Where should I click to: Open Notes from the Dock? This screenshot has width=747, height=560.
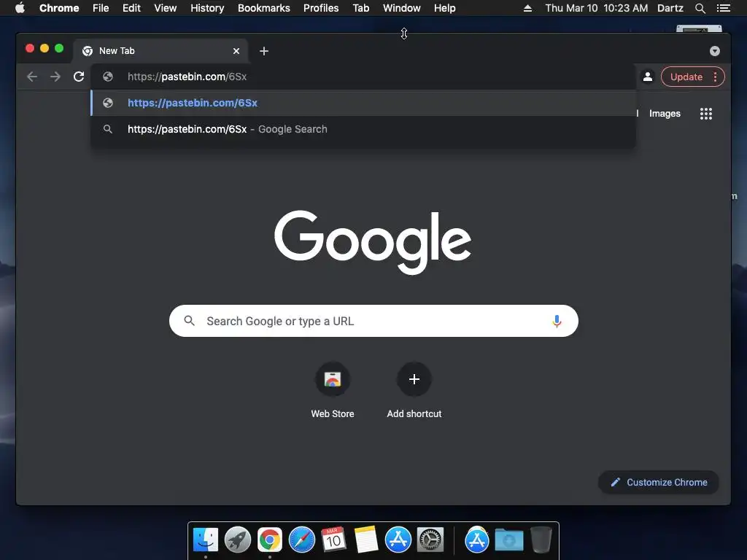click(366, 540)
